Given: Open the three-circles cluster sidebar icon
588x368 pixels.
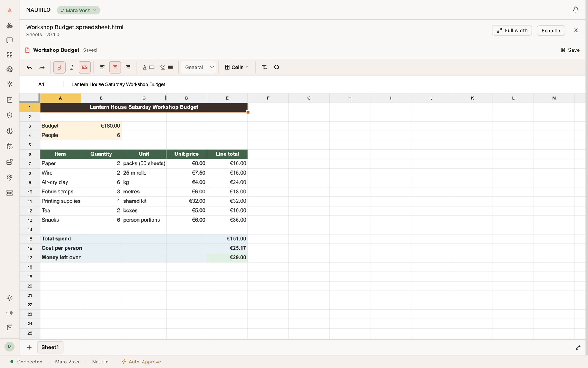Looking at the screenshot, I should [x=9, y=26].
